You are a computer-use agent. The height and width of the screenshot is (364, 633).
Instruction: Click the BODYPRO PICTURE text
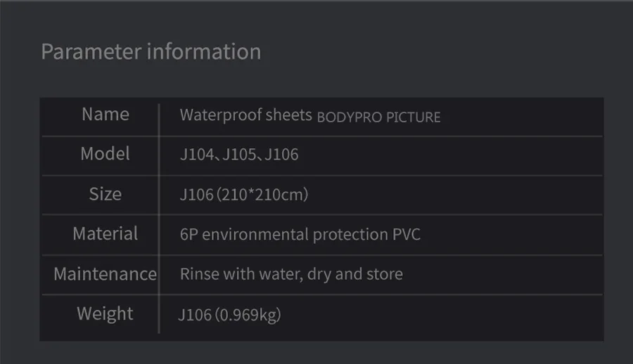(x=378, y=117)
